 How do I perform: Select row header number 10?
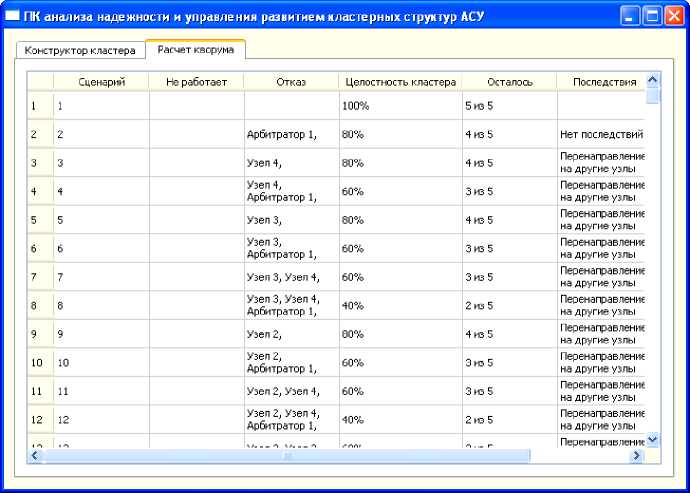point(40,362)
